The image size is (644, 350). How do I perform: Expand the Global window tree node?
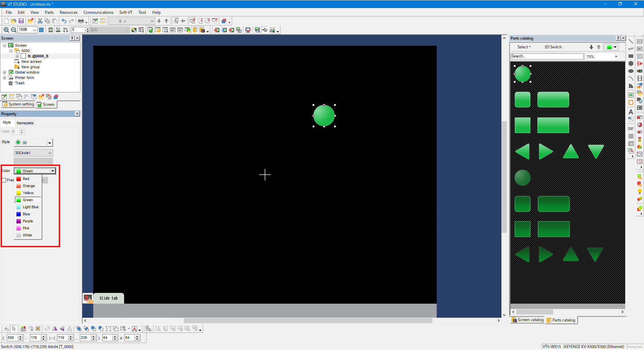click(x=5, y=72)
